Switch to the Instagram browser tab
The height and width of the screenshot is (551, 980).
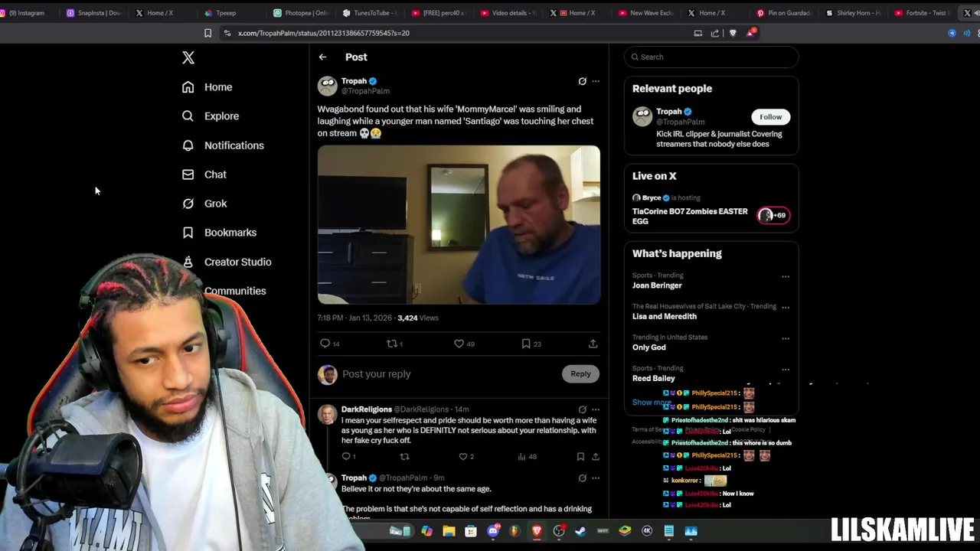(x=25, y=13)
